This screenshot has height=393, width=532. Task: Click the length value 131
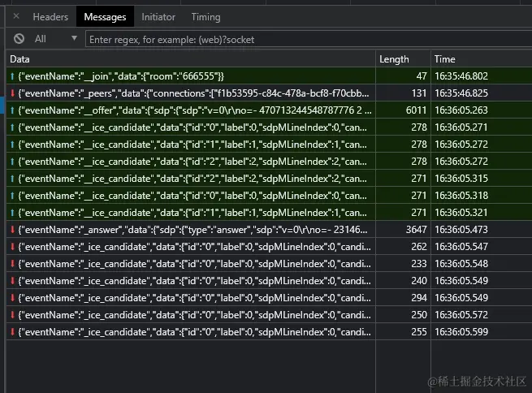tap(418, 93)
